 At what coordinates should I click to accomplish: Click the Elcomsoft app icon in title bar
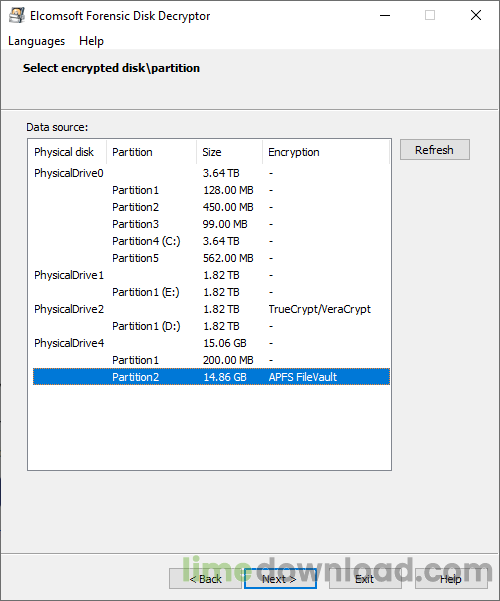16,15
